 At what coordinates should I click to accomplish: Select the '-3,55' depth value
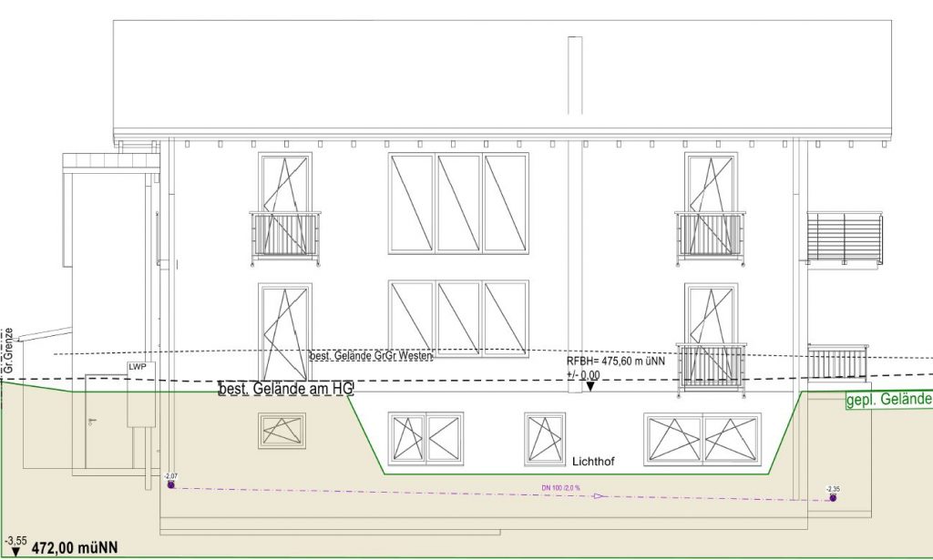[16, 541]
